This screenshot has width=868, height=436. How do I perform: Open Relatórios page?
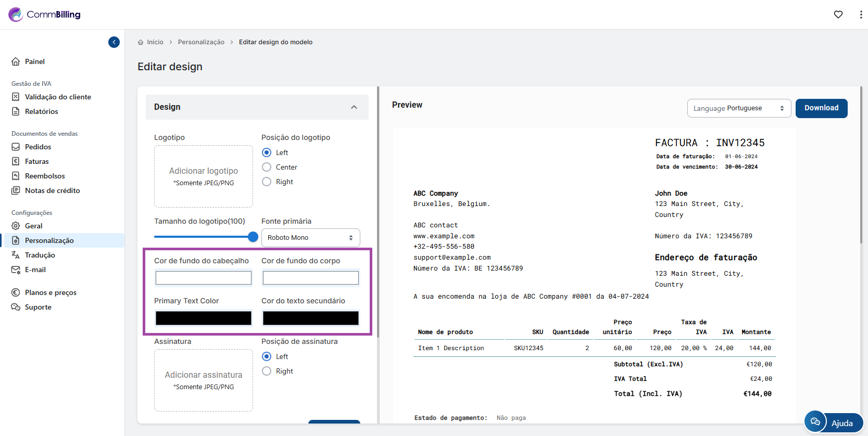(42, 111)
